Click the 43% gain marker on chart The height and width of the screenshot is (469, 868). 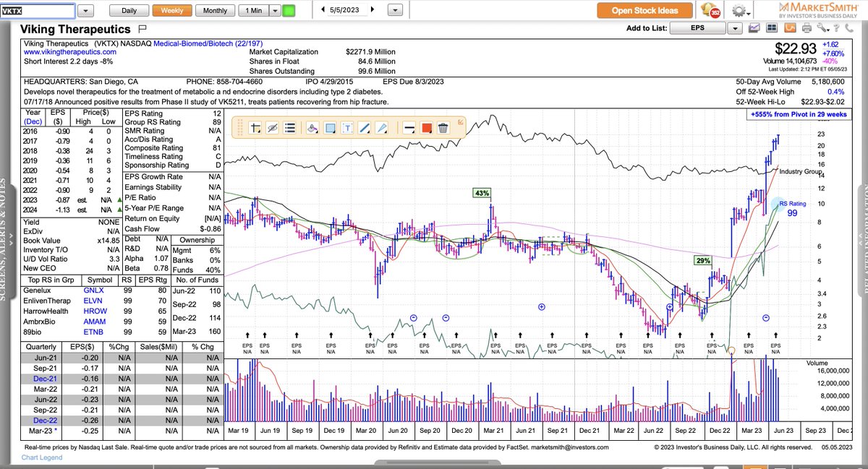click(x=482, y=193)
